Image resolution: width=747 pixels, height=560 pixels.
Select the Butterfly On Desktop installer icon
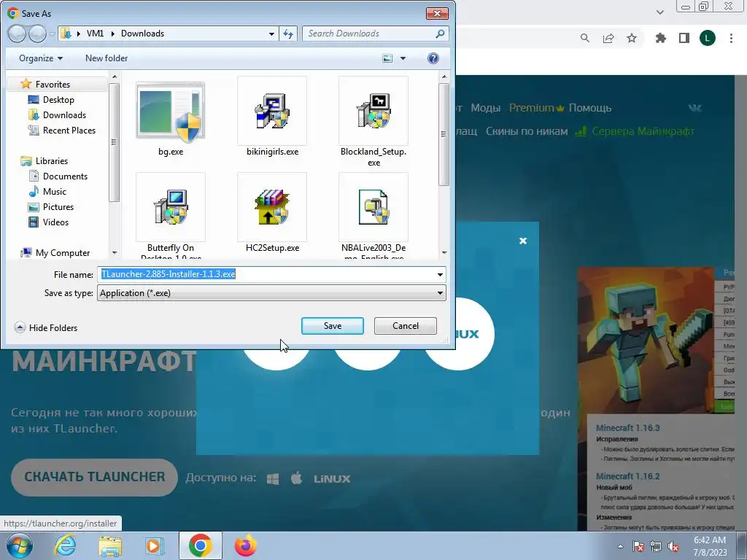point(171,208)
